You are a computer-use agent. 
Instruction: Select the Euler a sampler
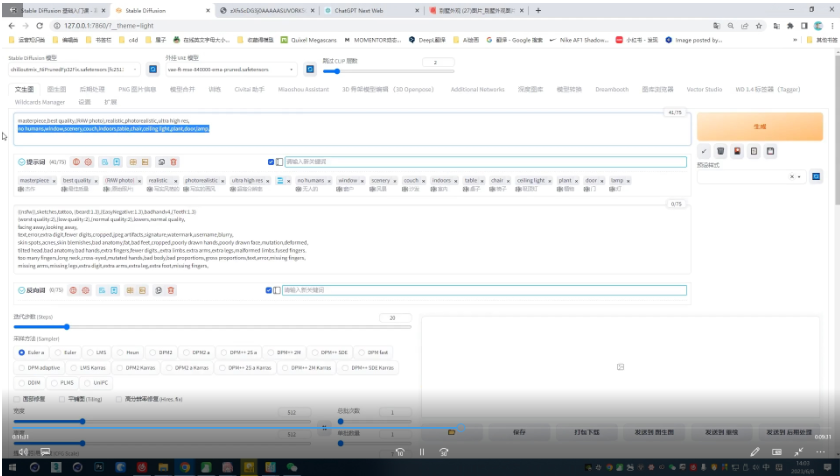coord(32,352)
